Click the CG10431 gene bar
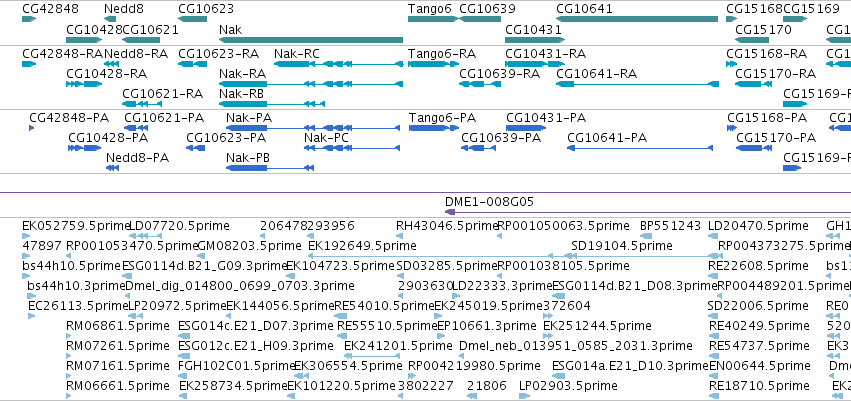Image resolution: width=851 pixels, height=401 pixels. click(535, 40)
